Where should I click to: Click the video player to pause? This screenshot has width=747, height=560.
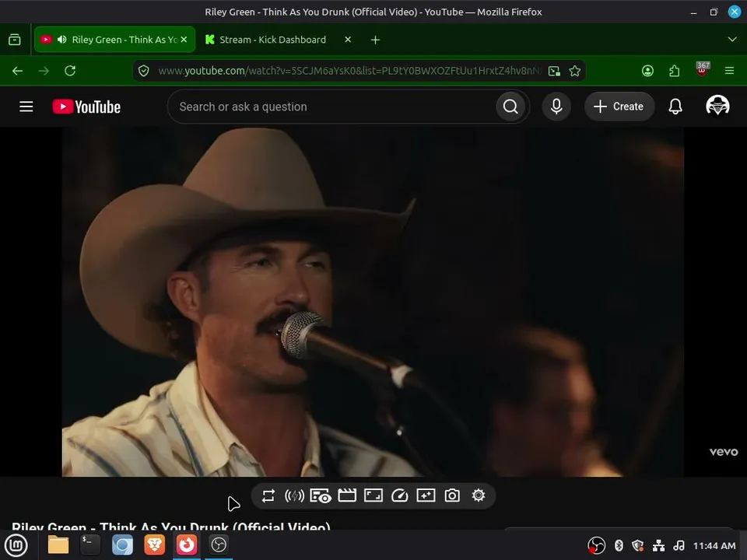[373, 302]
